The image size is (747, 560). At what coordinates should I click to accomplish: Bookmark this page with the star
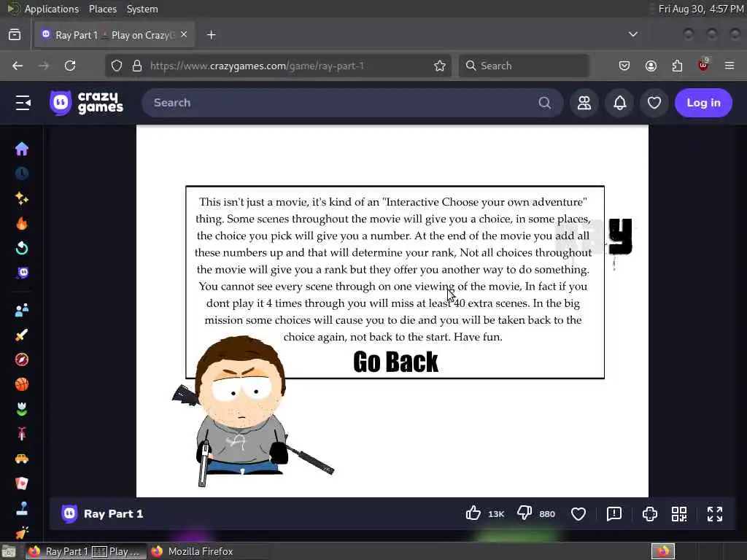point(440,66)
